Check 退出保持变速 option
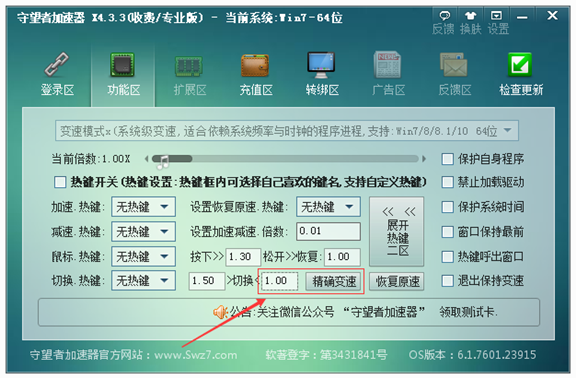The width and height of the screenshot is (576, 378). [x=447, y=281]
